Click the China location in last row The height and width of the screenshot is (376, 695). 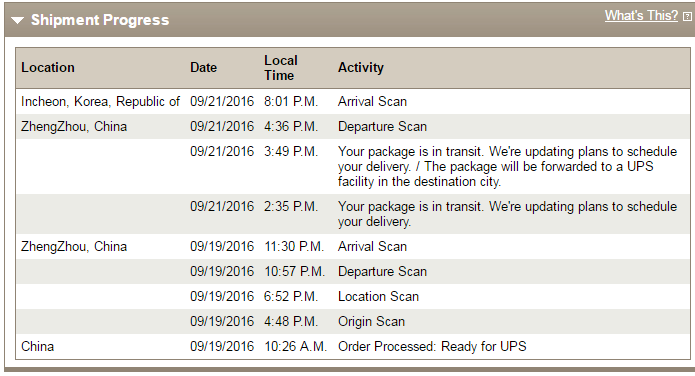click(38, 346)
